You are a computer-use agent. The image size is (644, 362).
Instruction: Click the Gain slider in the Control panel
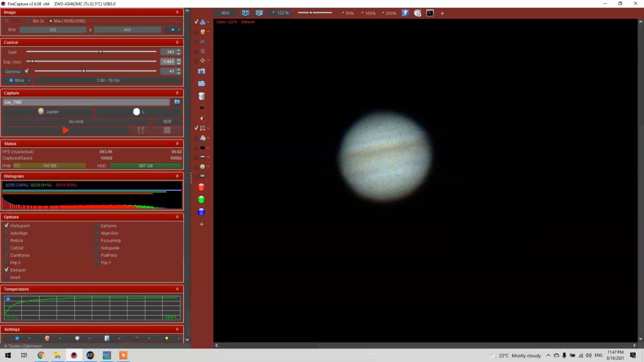tap(100, 52)
